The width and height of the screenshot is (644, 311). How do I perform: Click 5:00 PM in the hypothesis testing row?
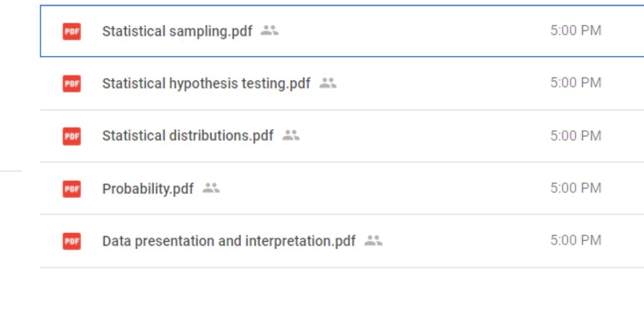(x=575, y=83)
